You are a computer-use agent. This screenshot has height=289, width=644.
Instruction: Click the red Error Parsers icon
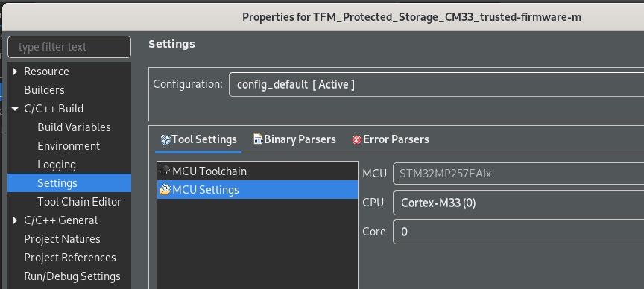(x=356, y=139)
